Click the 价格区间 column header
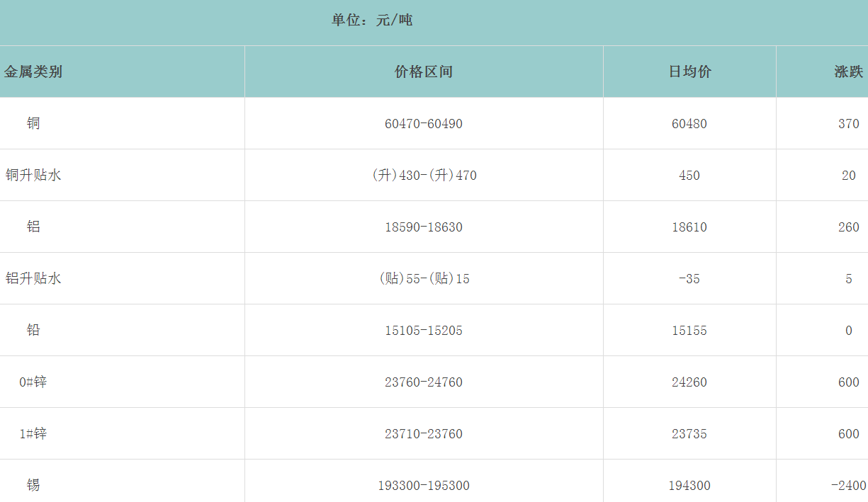 click(424, 72)
